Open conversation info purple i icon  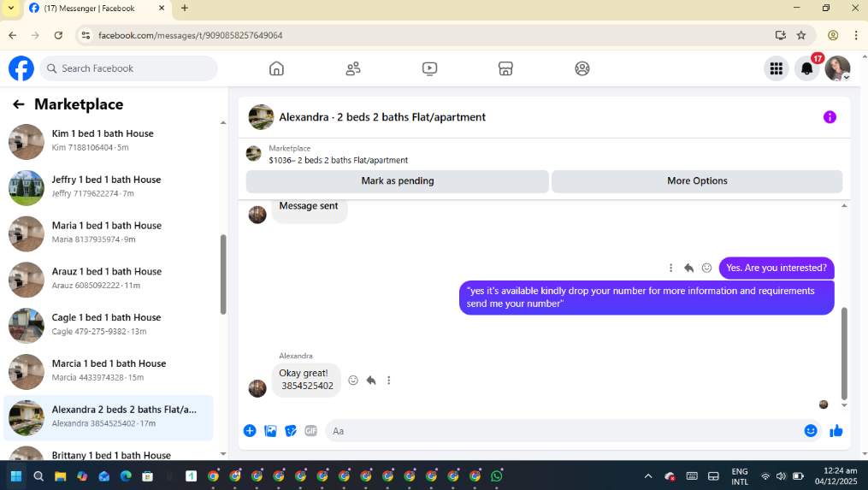coord(830,117)
